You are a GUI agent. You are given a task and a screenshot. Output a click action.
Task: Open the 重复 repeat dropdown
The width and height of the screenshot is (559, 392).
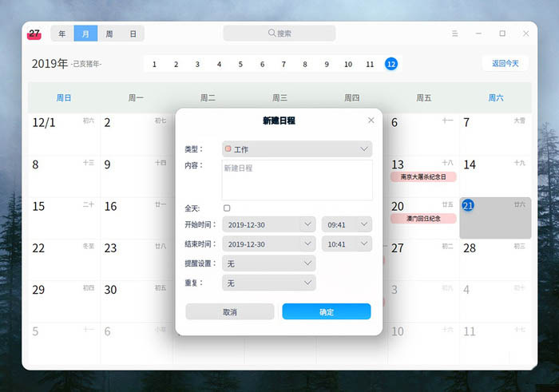[269, 283]
